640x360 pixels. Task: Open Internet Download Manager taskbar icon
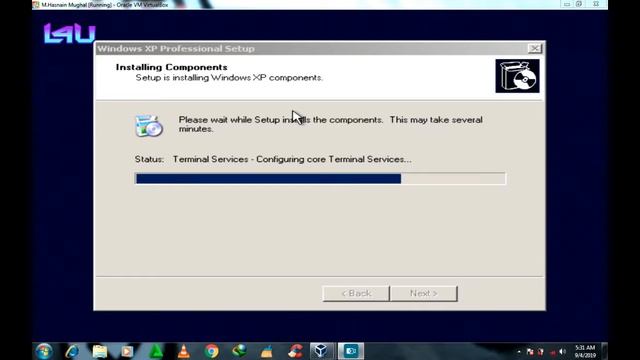239,351
